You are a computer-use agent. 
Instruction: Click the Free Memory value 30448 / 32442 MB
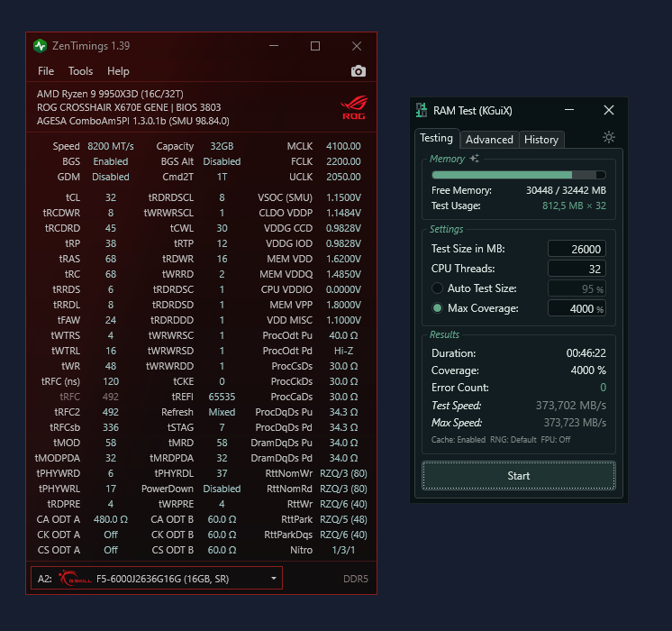(x=566, y=190)
